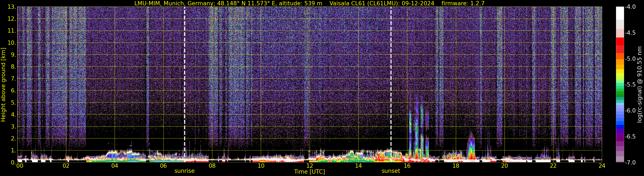Click the '10' time axis tick label
The height and width of the screenshot is (176, 644).
click(261, 166)
